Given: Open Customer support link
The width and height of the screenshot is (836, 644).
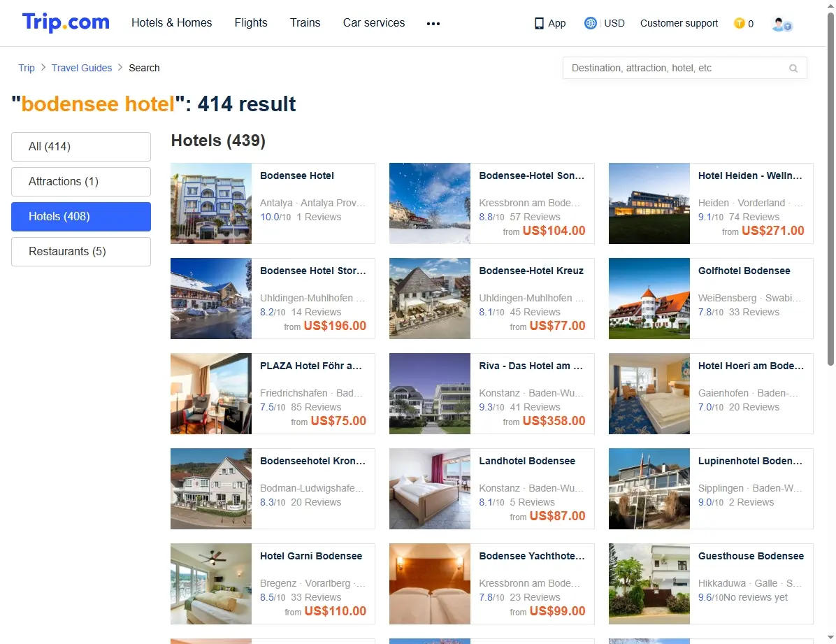Looking at the screenshot, I should (679, 24).
